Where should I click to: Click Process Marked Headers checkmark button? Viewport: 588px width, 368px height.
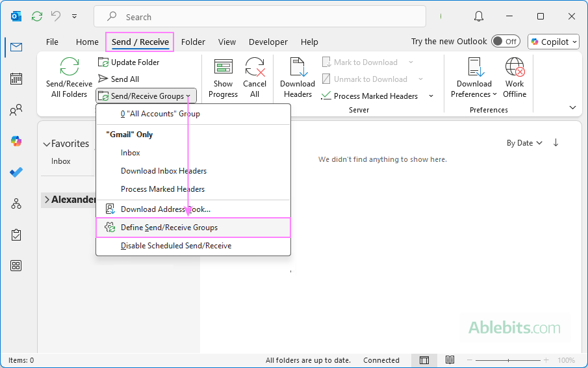pyautogui.click(x=370, y=96)
